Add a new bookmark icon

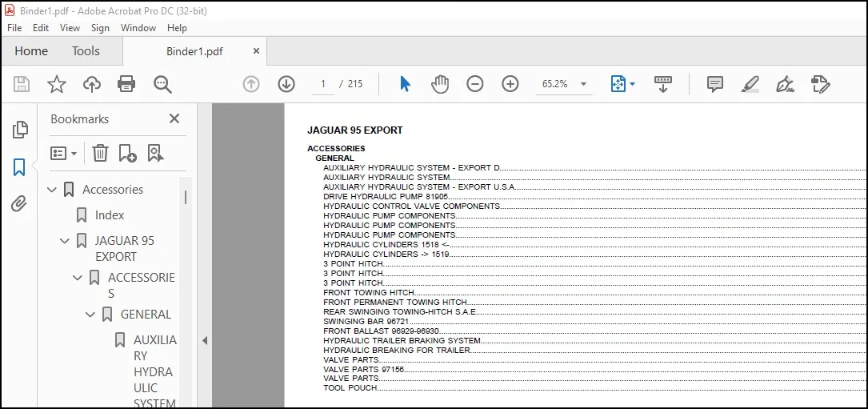(128, 153)
